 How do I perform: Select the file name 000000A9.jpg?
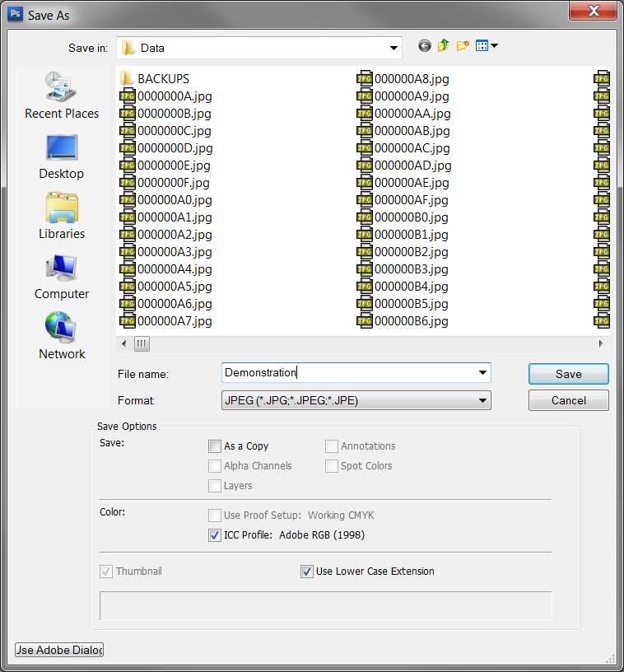(x=412, y=96)
